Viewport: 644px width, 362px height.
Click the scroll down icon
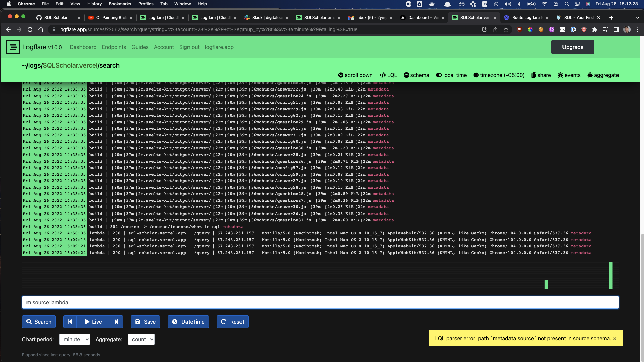341,75
